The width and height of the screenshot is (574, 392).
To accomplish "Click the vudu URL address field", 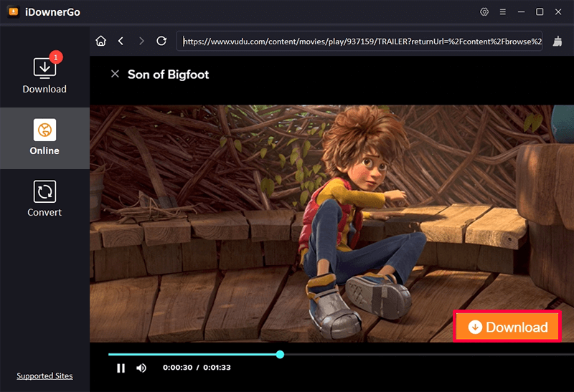I will pos(359,42).
